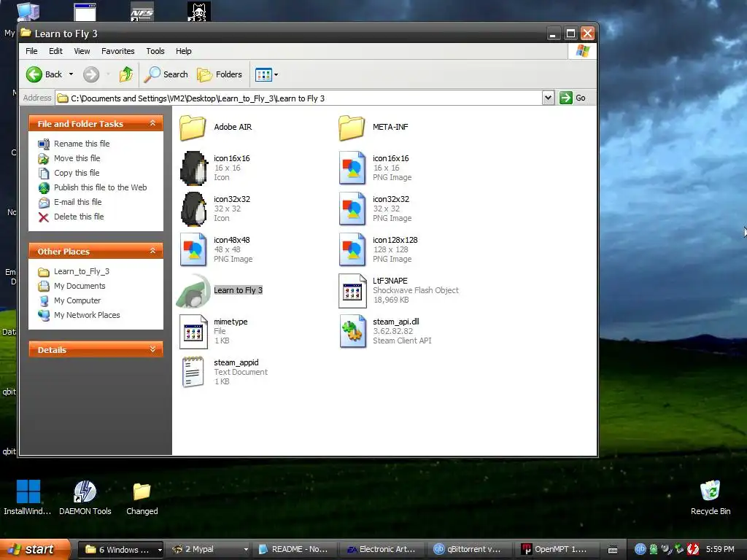The height and width of the screenshot is (560, 747).
Task: Select the Changed desktop folder
Action: click(x=142, y=497)
